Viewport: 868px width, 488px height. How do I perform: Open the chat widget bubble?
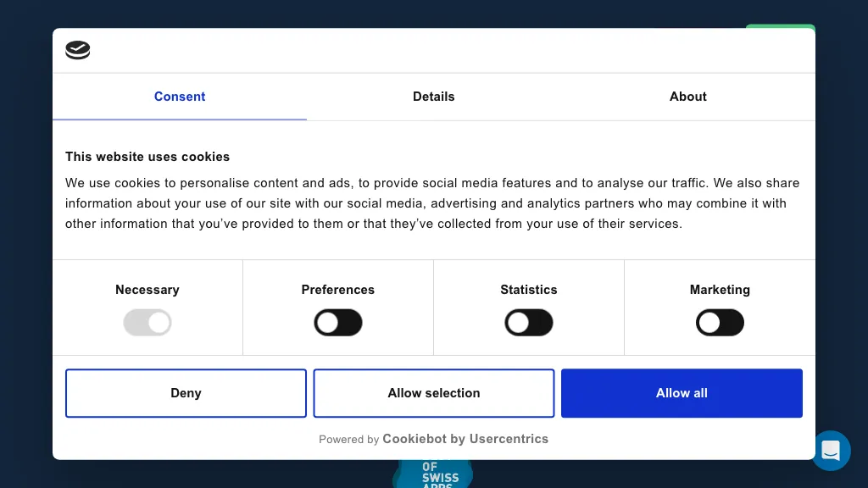pos(830,450)
